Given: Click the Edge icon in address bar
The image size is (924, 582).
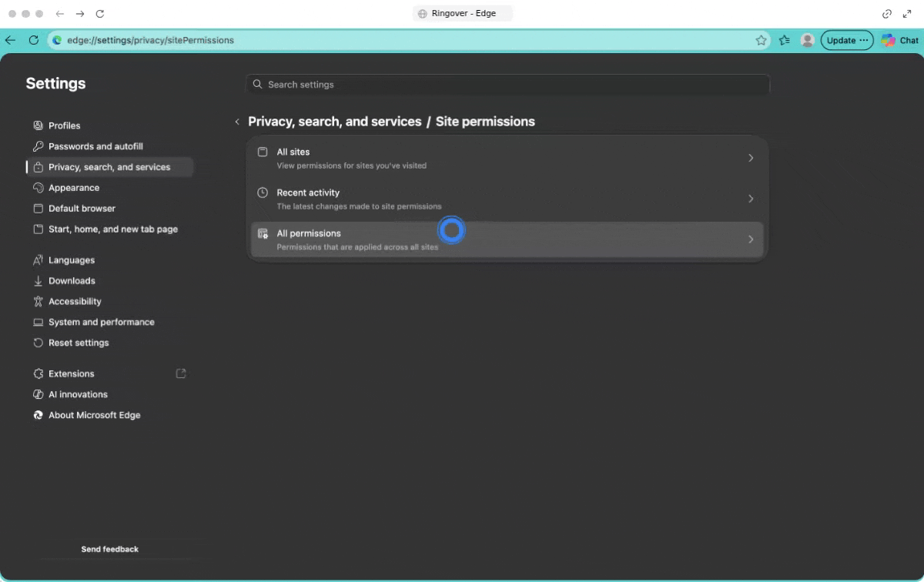Looking at the screenshot, I should click(57, 40).
